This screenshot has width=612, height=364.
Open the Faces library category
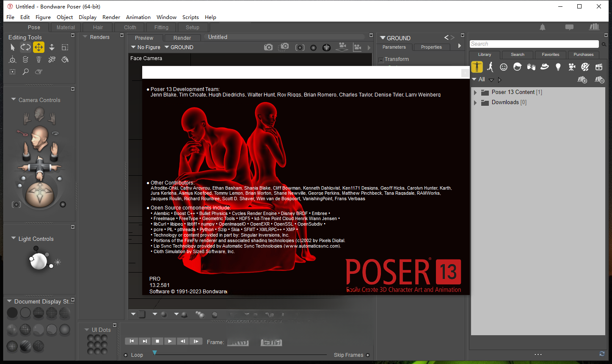point(504,67)
